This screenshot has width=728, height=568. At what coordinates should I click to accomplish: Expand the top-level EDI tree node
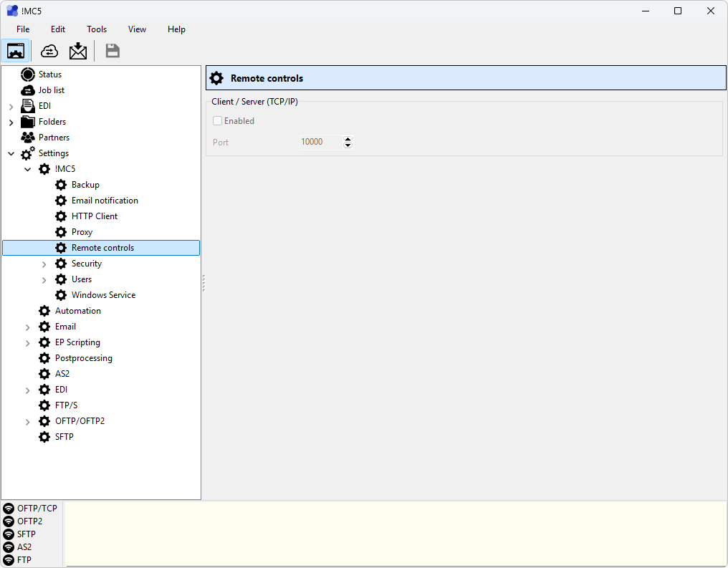click(11, 107)
